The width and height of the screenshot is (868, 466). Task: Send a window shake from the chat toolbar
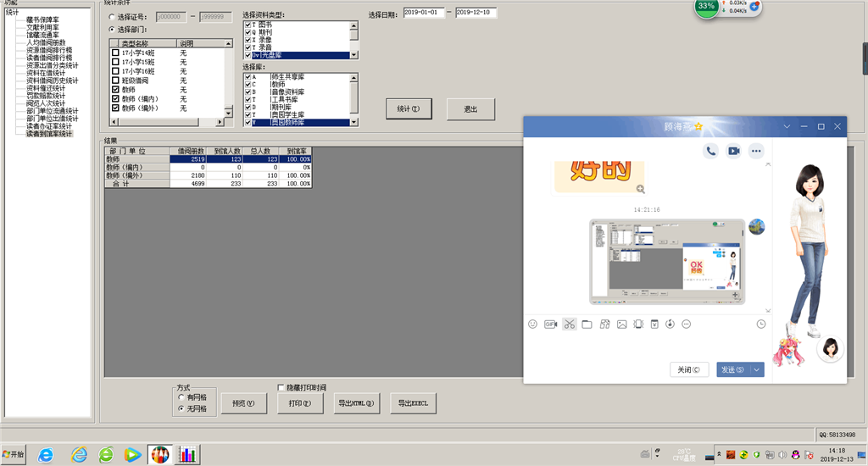click(638, 325)
